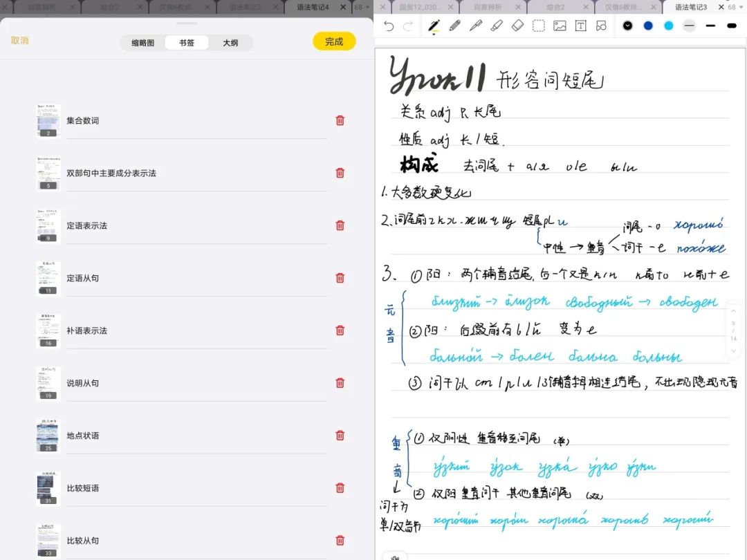The image size is (747, 560).
Task: Tap 取消 to cancel
Action: (20, 40)
